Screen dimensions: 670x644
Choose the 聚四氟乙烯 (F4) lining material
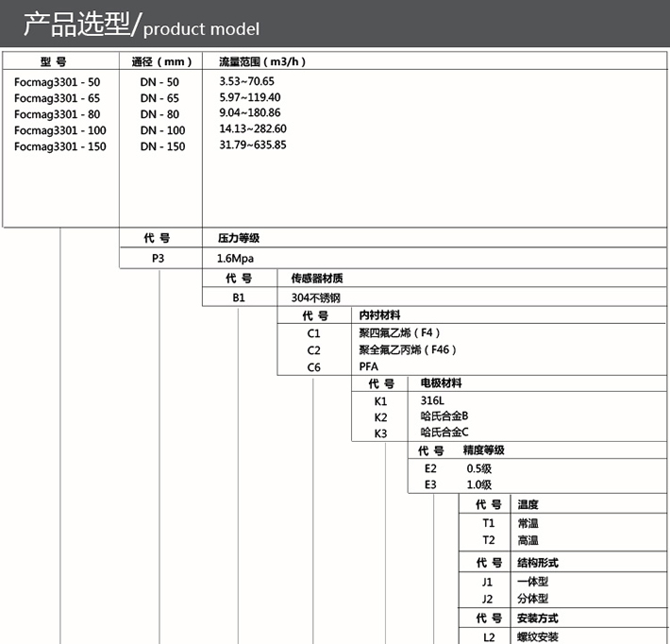coord(399,333)
